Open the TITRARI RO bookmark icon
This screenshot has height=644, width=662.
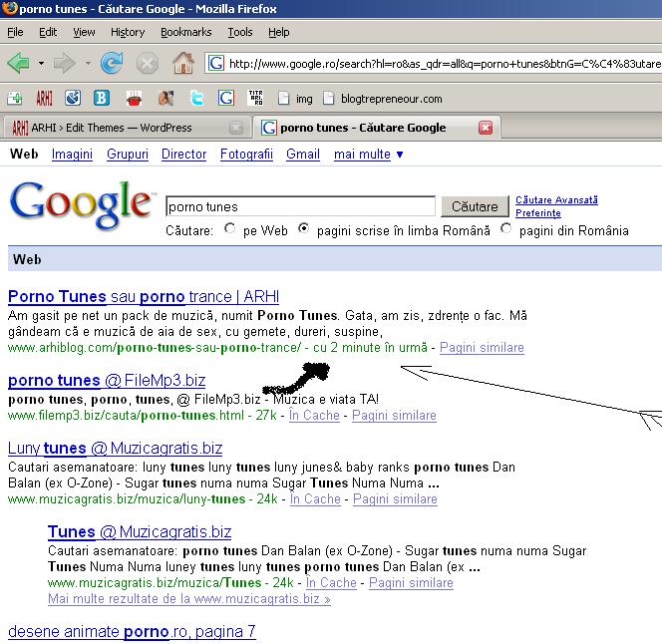(x=255, y=98)
